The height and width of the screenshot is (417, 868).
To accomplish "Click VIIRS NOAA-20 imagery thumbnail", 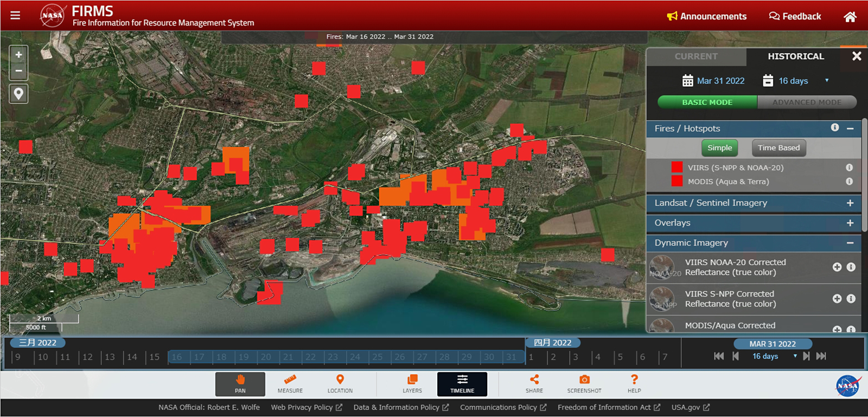I will coord(662,268).
